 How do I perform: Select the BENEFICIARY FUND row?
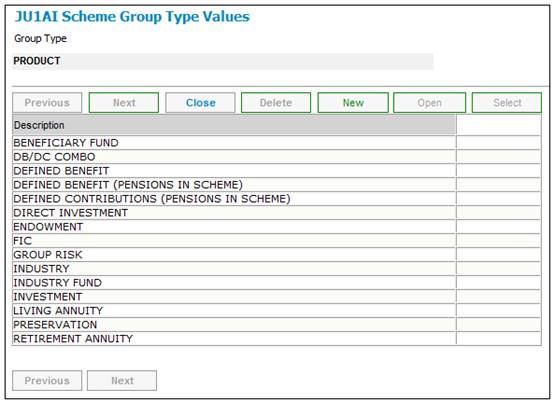click(x=277, y=143)
